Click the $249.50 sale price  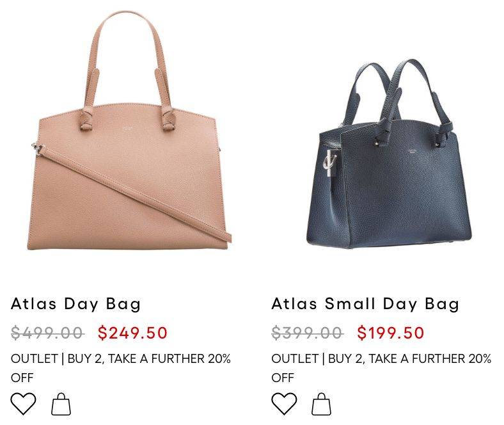(x=133, y=333)
